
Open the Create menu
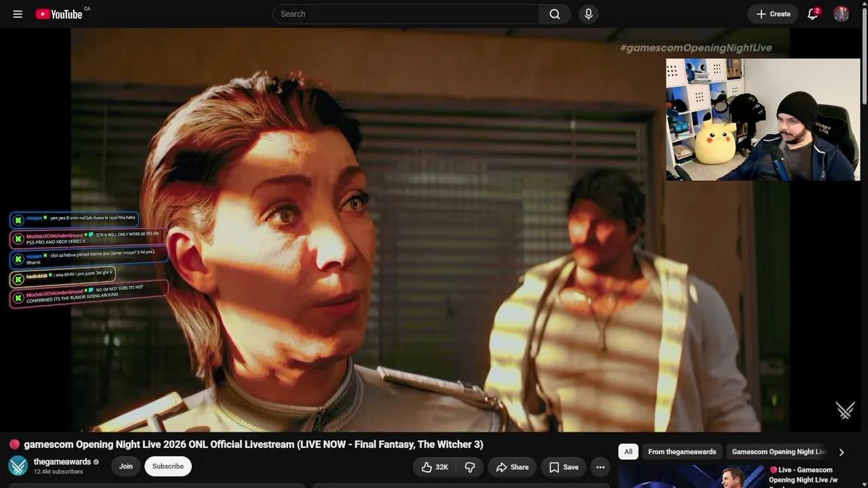tap(773, 14)
